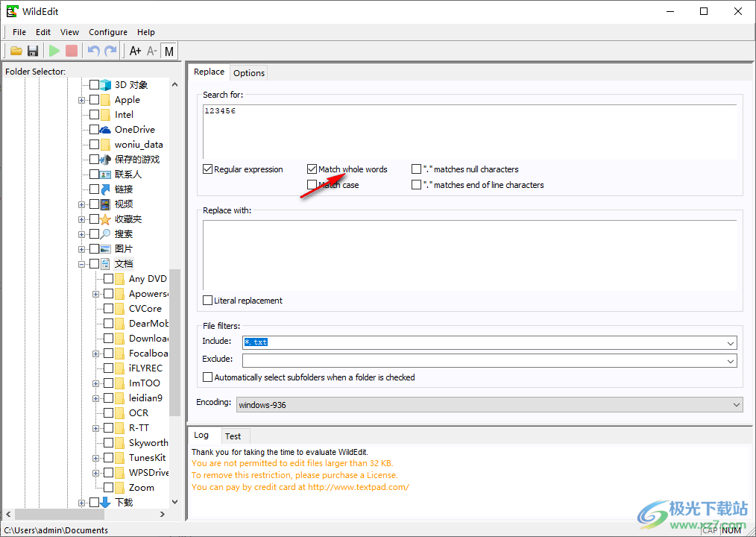
Task: Enable the Match case checkbox
Action: [312, 185]
